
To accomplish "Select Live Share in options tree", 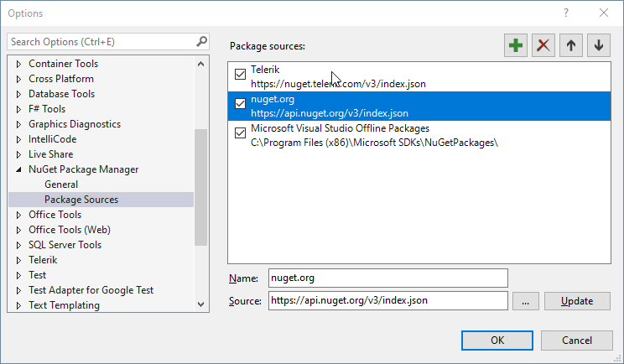I will coord(50,154).
